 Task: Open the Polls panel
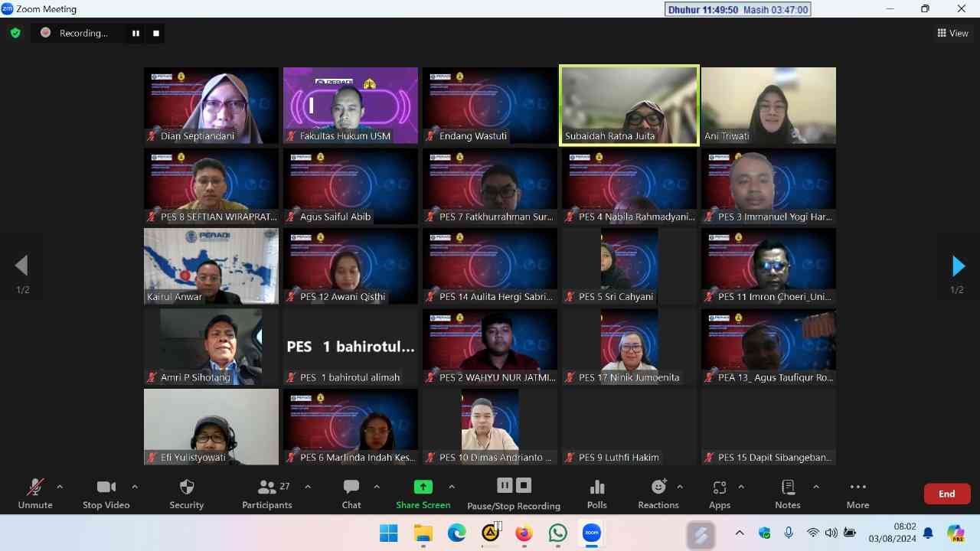click(596, 494)
